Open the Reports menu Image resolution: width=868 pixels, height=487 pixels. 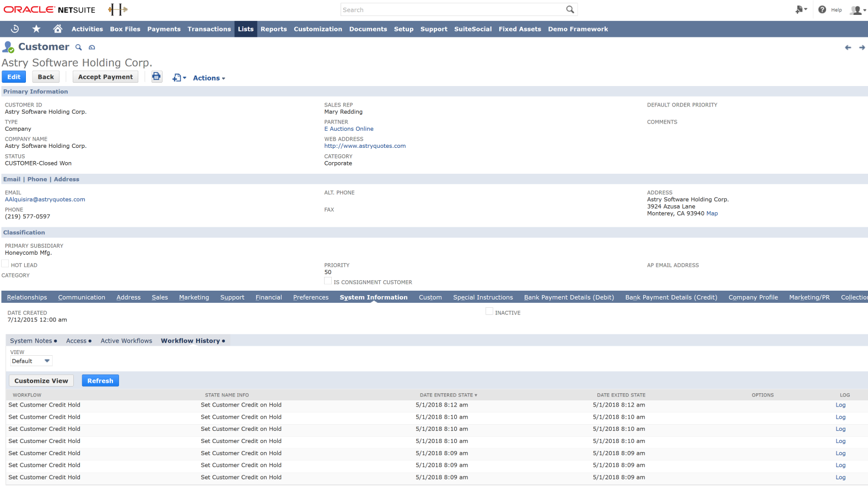coord(273,29)
